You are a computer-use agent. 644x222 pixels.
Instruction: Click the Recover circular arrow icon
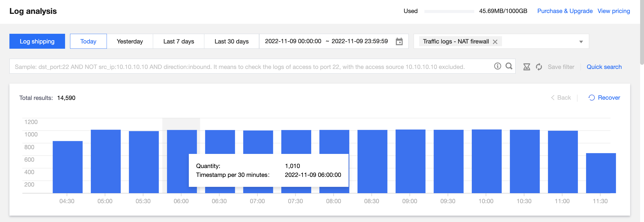592,98
